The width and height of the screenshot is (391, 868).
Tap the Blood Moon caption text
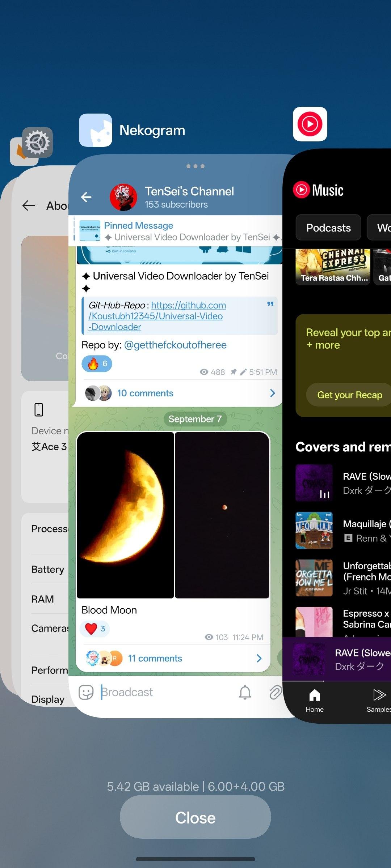pyautogui.click(x=109, y=610)
